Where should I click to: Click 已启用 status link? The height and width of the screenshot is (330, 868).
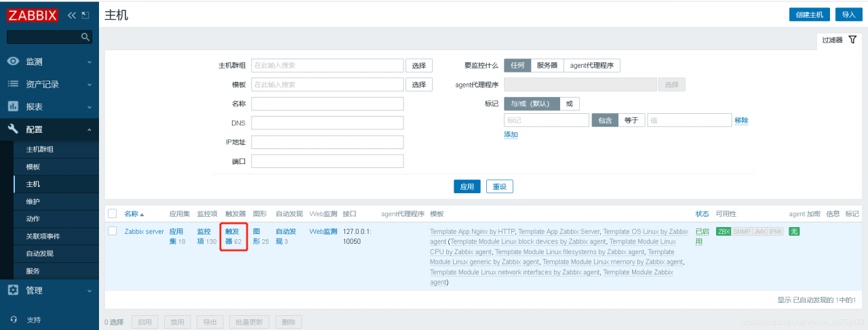703,236
